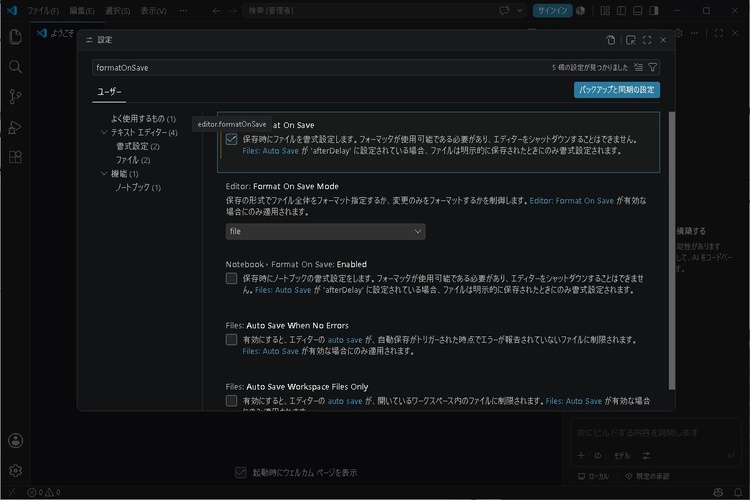Viewport: 750px width, 500px height.
Task: Open dropdown arrow beside chat icon
Action: pos(519,11)
